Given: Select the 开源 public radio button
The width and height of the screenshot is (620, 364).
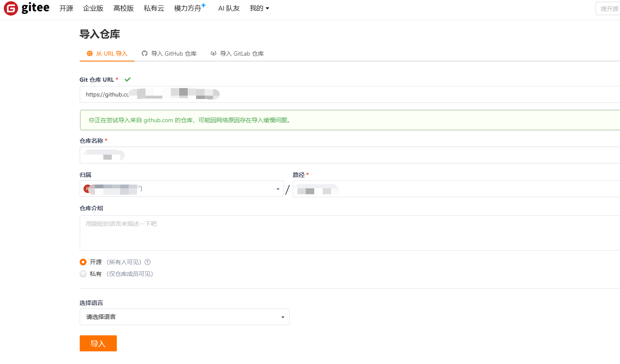Looking at the screenshot, I should click(x=83, y=262).
